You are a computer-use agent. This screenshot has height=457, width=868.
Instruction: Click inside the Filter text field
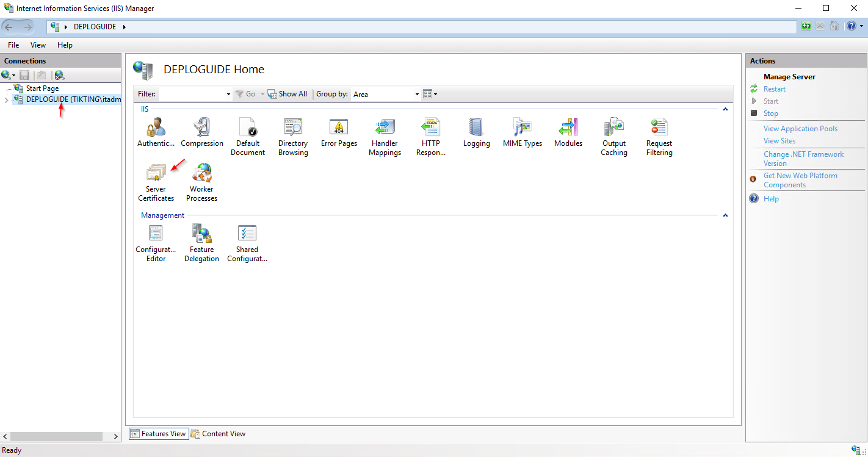pos(192,94)
